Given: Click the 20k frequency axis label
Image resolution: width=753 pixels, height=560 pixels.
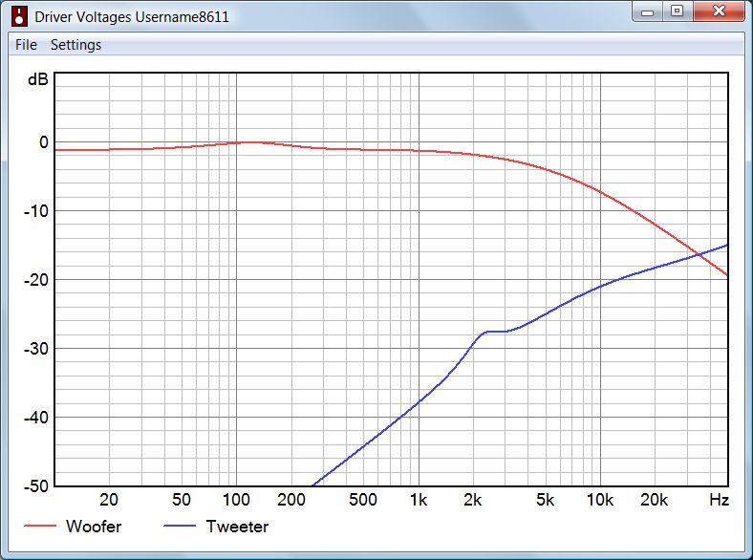Looking at the screenshot, I should 654,500.
